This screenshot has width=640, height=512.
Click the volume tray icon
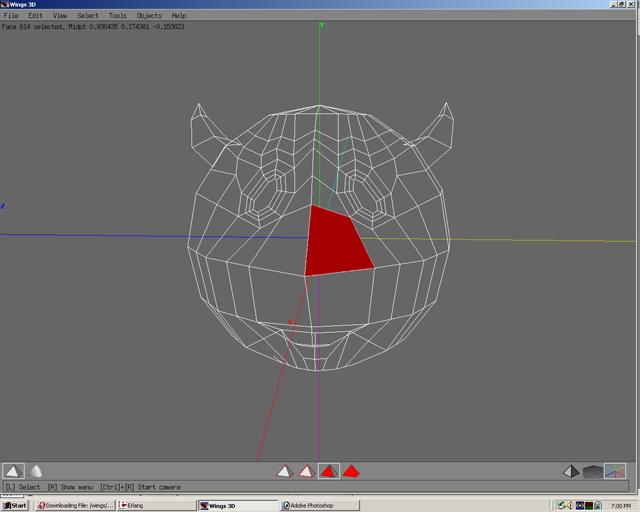tap(571, 505)
